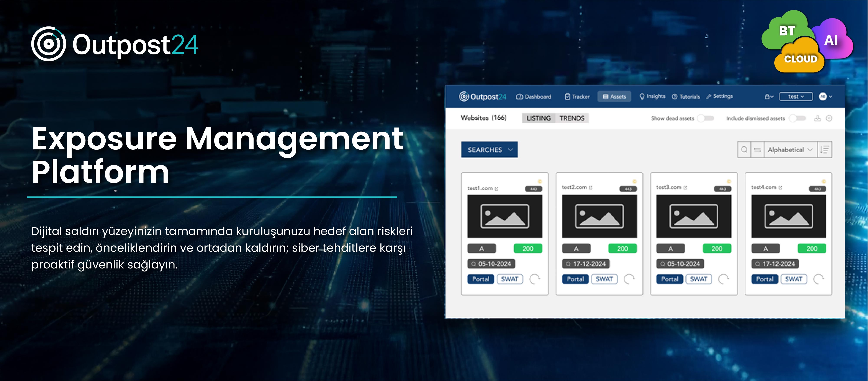Click the download export icon

coord(817,118)
